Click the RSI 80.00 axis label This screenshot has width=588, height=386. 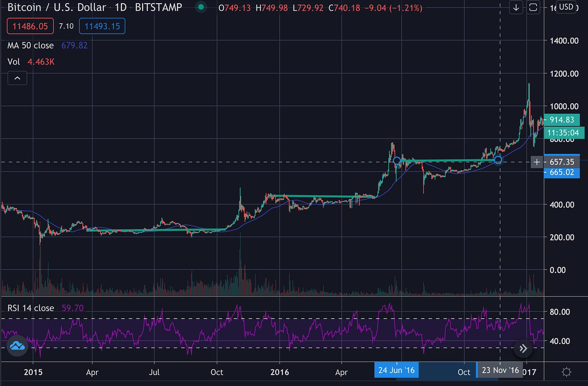(560, 312)
